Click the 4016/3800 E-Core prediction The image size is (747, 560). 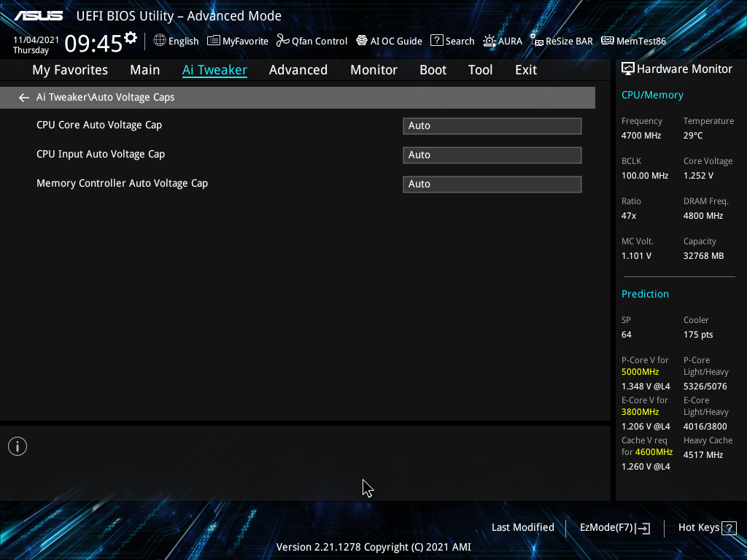pos(705,426)
